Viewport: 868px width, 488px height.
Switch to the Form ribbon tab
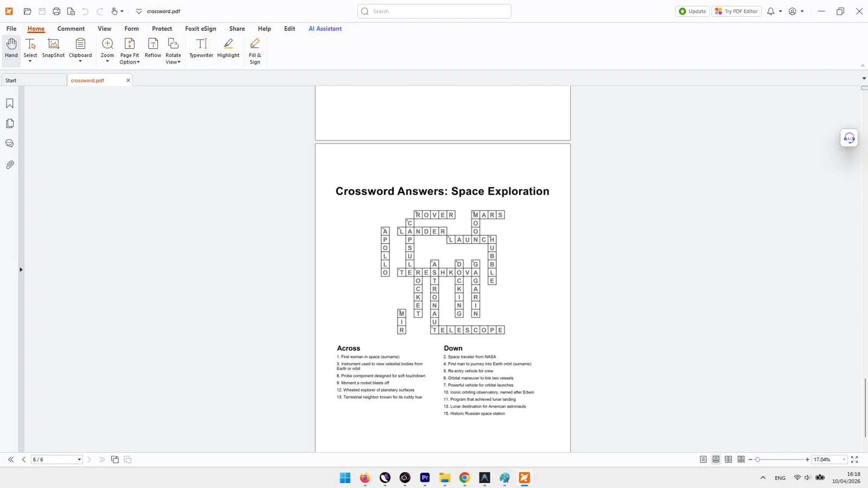click(132, 29)
